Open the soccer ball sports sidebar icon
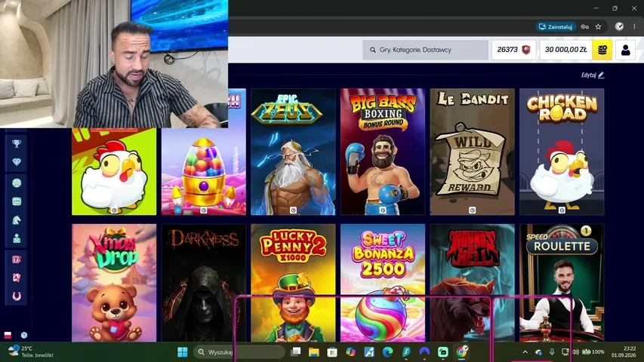This screenshot has width=644, height=362. click(x=17, y=183)
